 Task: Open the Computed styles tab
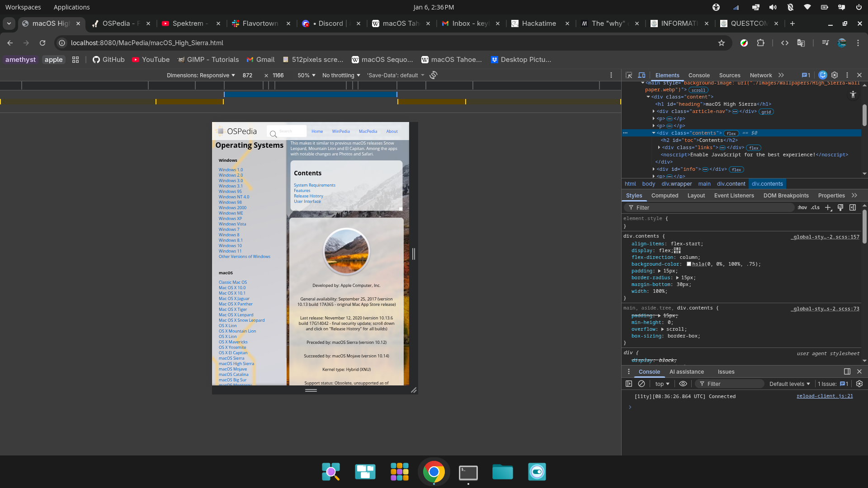pos(665,196)
